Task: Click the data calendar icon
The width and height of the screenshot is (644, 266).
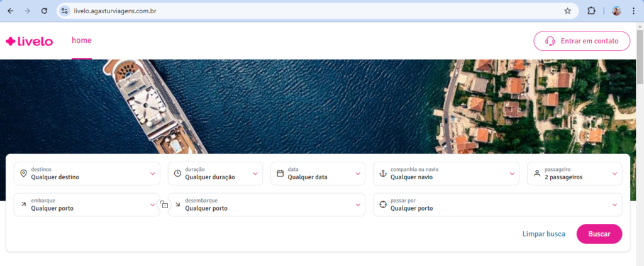Action: click(280, 174)
